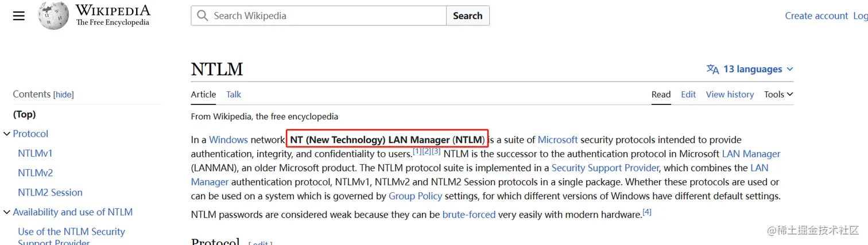The height and width of the screenshot is (245, 868).
Task: Click the magnifier icon in search box
Action: point(202,15)
